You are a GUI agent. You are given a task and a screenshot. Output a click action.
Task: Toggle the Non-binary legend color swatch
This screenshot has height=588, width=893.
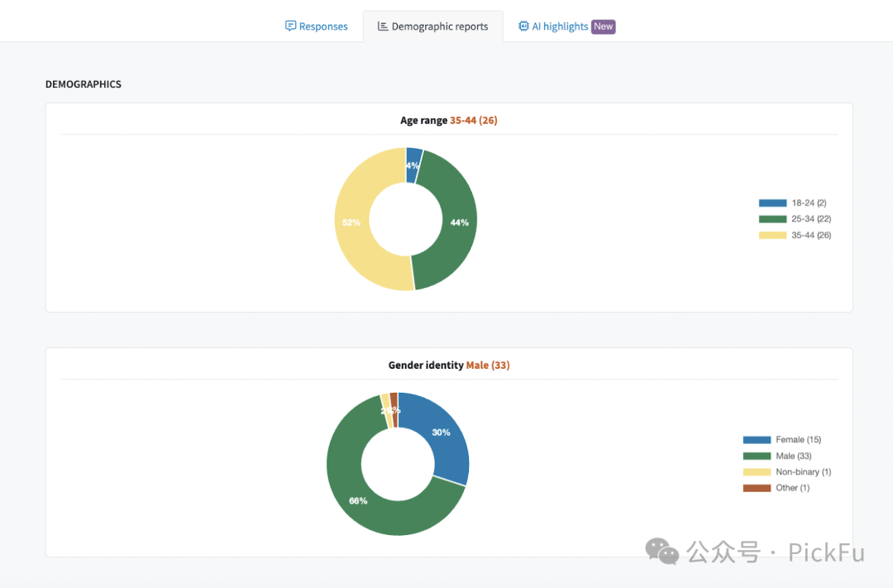point(757,472)
